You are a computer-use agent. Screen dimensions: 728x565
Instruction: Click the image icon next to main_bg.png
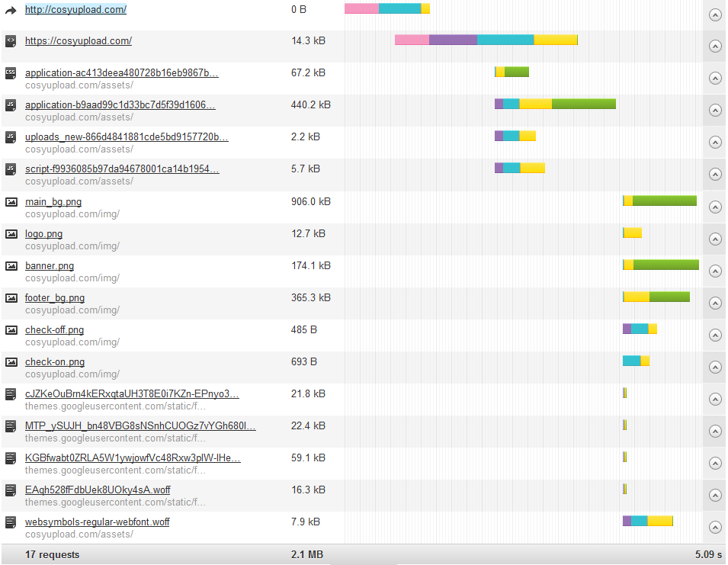(11, 202)
